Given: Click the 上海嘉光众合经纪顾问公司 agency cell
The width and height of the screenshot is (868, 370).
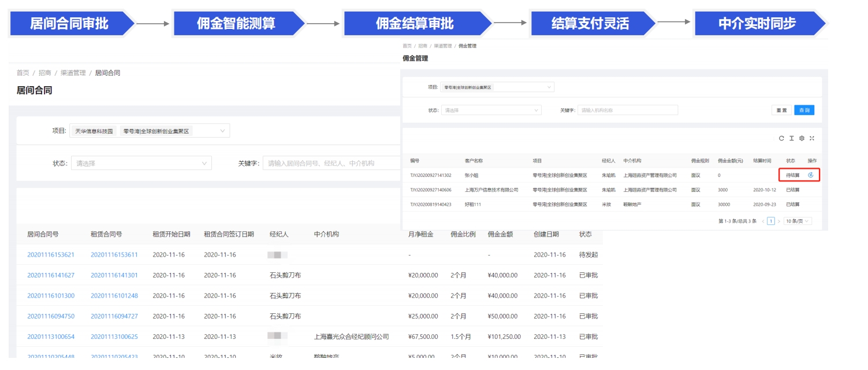Looking at the screenshot, I should click(x=351, y=337).
